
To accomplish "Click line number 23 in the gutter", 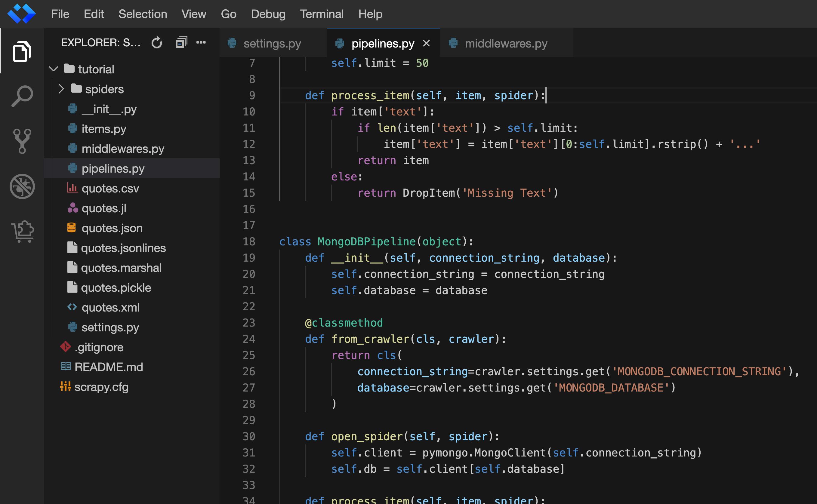I will (249, 323).
